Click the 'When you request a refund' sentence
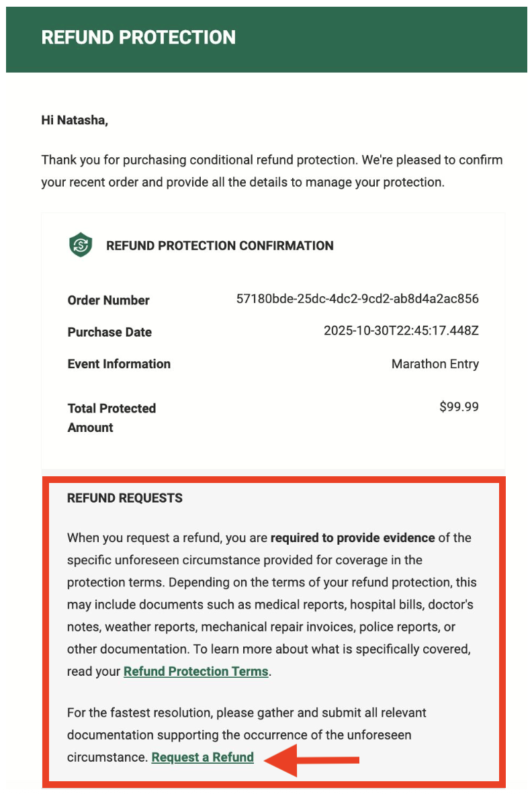Screen dimensions: 532x794 tap(168, 537)
